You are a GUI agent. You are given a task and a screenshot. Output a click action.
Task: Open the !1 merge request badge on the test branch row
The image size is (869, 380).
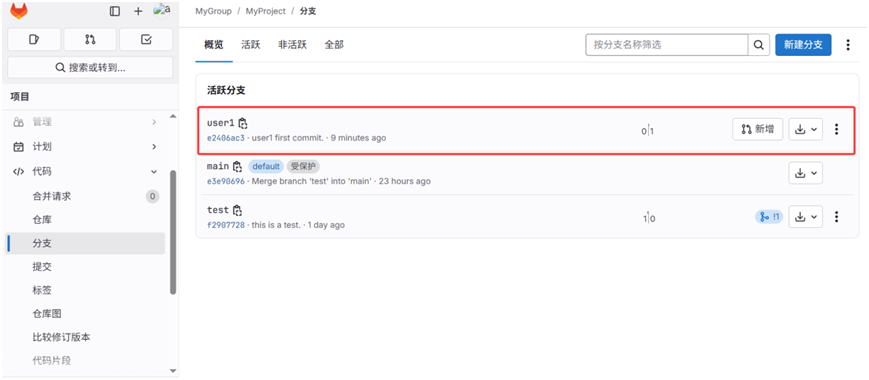pyautogui.click(x=769, y=217)
